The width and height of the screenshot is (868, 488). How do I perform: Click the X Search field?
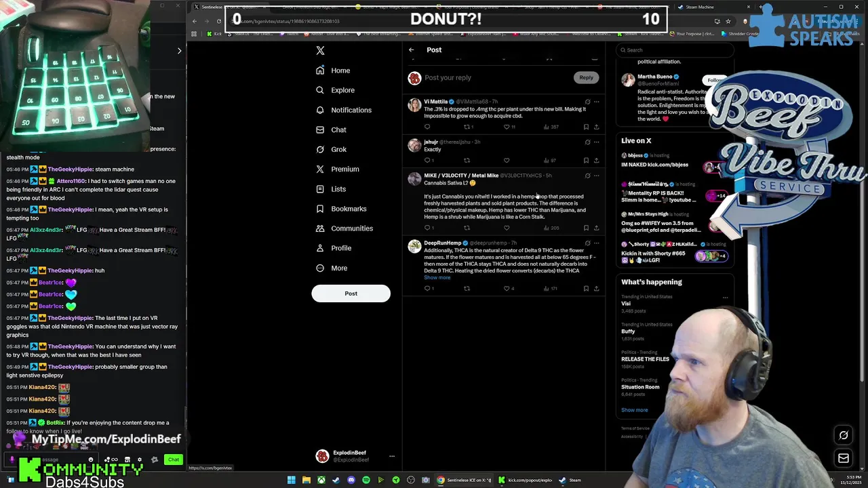pos(675,50)
